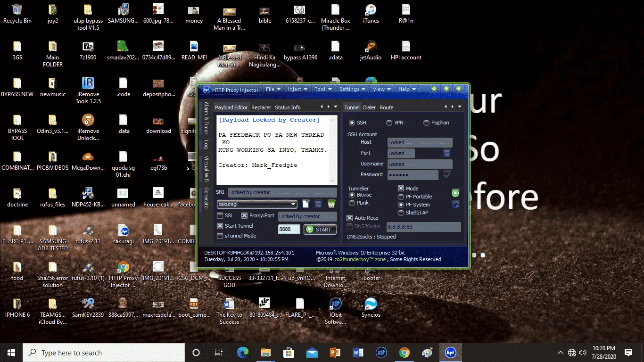
Task: Open Word from the taskbar
Action: [x=358, y=353]
